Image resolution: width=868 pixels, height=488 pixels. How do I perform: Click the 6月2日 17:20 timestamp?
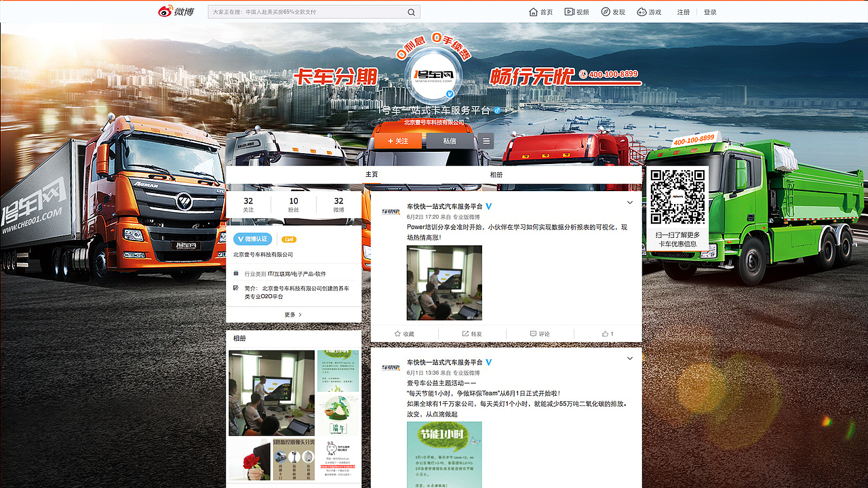tap(422, 217)
